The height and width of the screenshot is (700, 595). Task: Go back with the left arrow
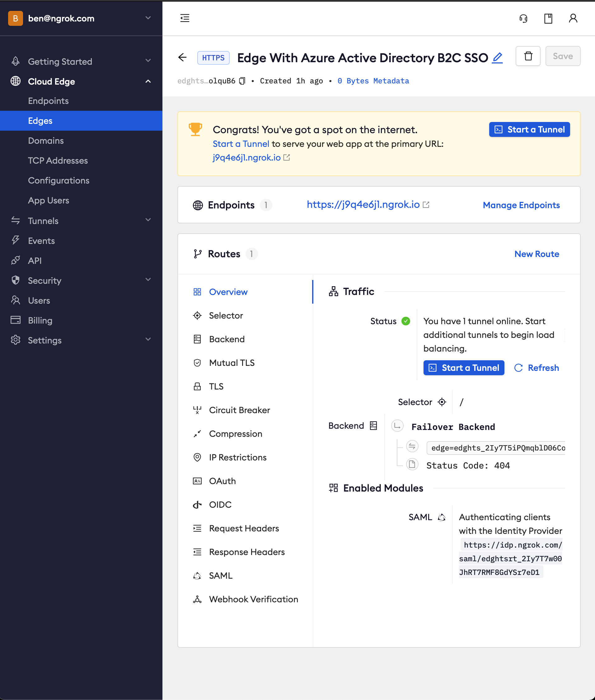pyautogui.click(x=182, y=57)
